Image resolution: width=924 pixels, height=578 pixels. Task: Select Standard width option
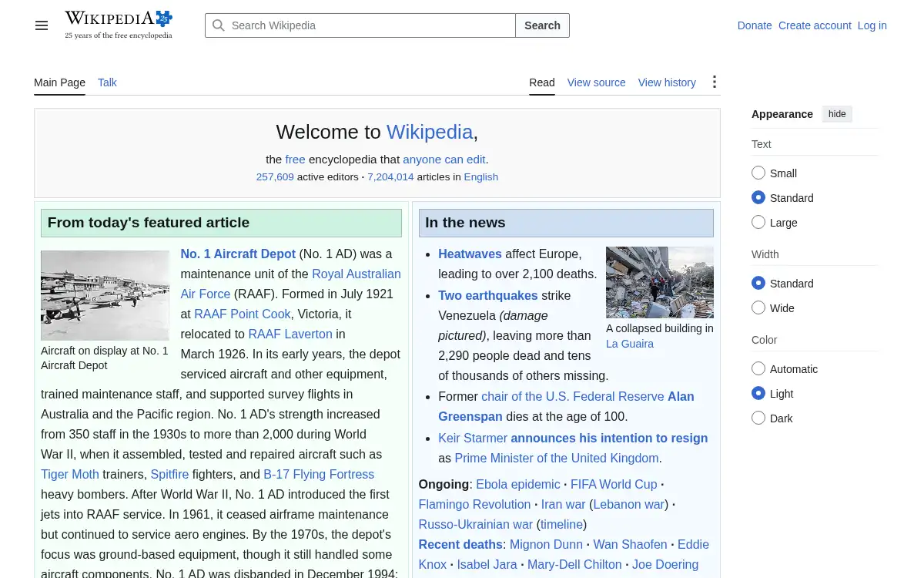[758, 284]
